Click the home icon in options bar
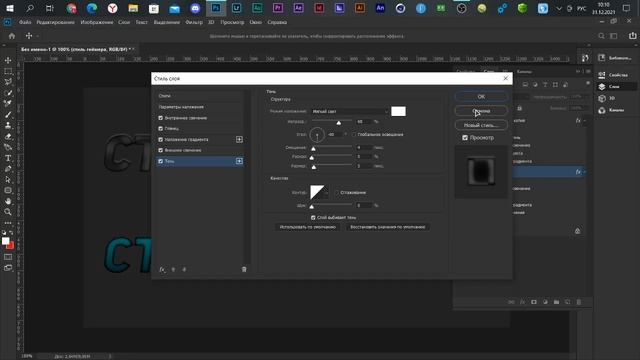 pos(12,36)
